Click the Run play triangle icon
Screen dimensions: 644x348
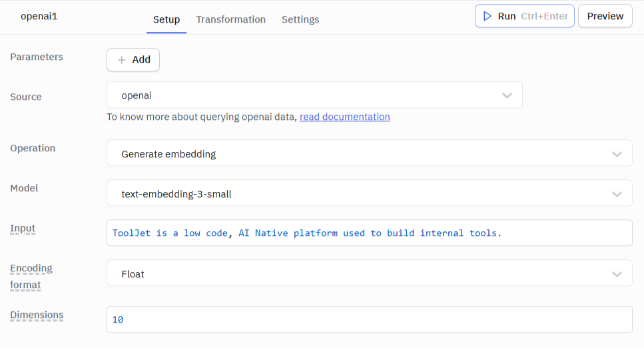(x=487, y=16)
